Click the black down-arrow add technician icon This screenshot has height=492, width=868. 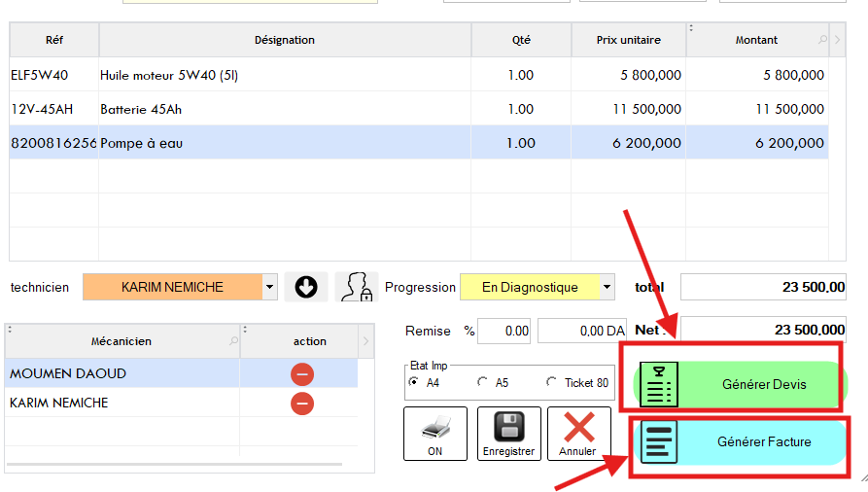(306, 287)
